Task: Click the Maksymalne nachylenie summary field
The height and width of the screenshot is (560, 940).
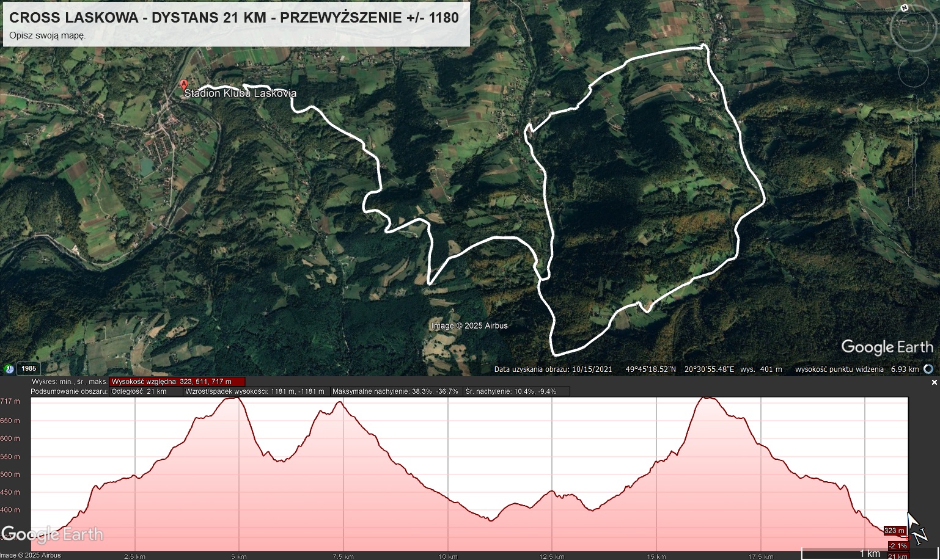Action: 395,391
